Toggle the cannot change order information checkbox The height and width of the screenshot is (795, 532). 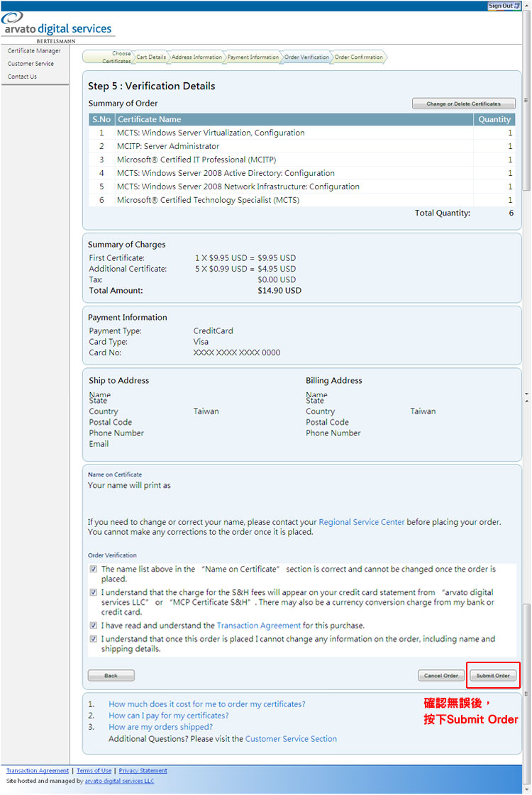click(x=94, y=639)
